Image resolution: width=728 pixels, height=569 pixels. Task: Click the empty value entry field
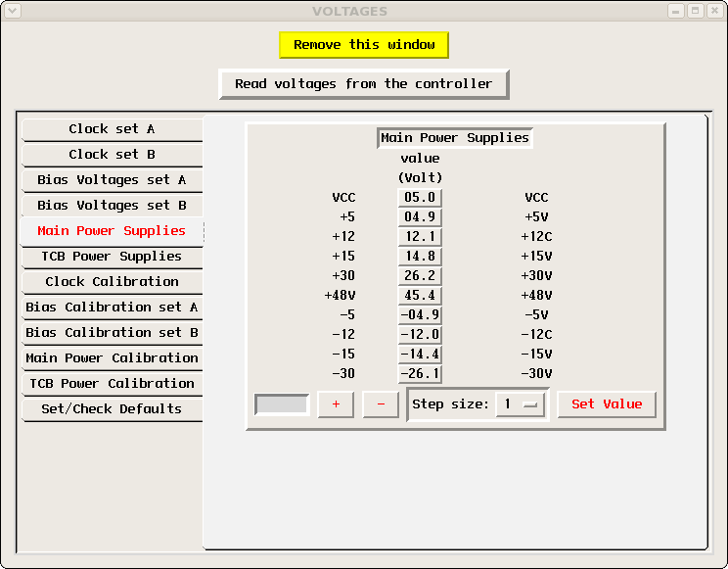(x=282, y=403)
